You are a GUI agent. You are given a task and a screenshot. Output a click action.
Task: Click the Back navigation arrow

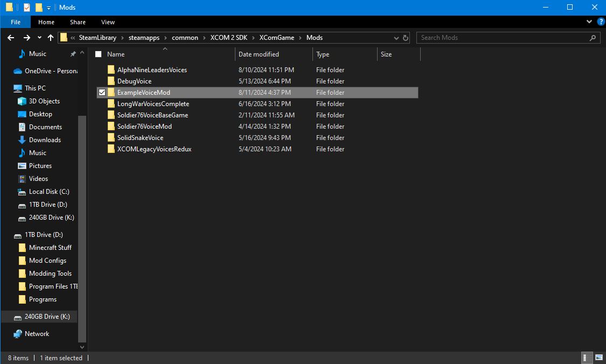coord(11,38)
